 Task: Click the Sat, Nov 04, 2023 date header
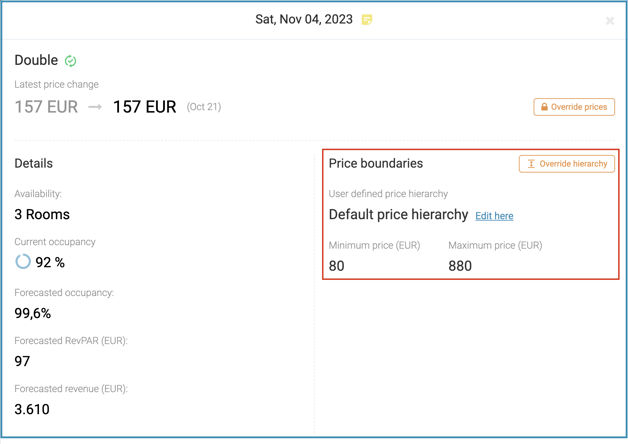click(x=304, y=19)
